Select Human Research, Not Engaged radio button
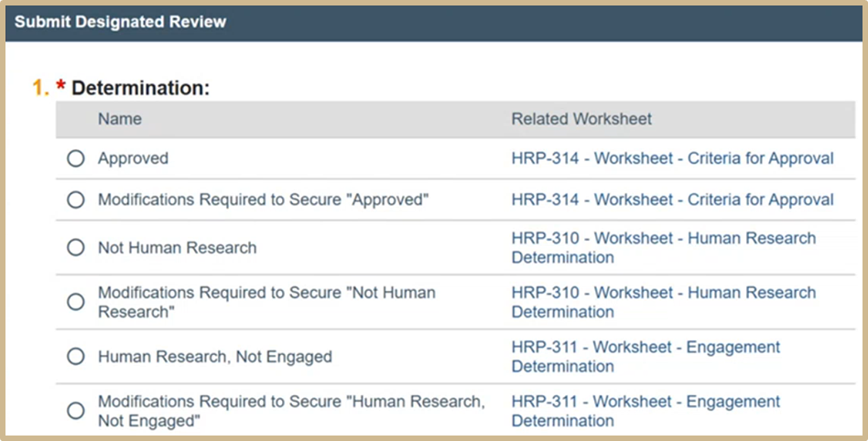Screen dimensions: 868x441 [x=76, y=357]
